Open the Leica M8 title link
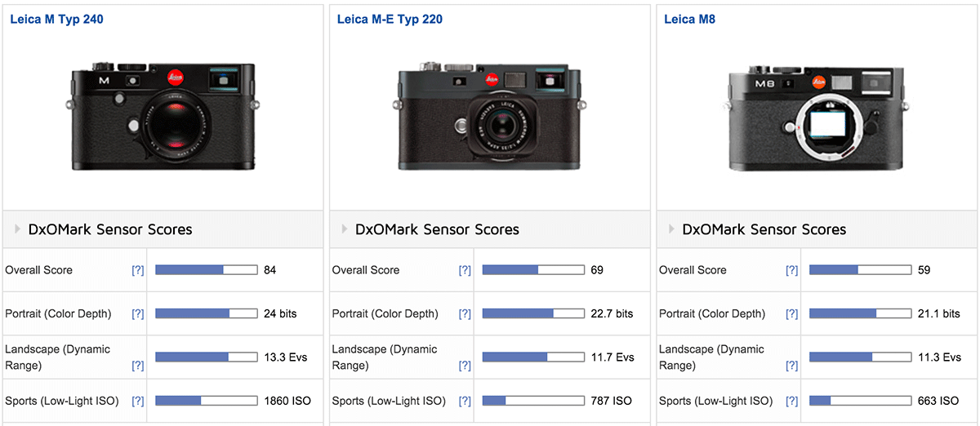980x426 pixels. [x=689, y=19]
